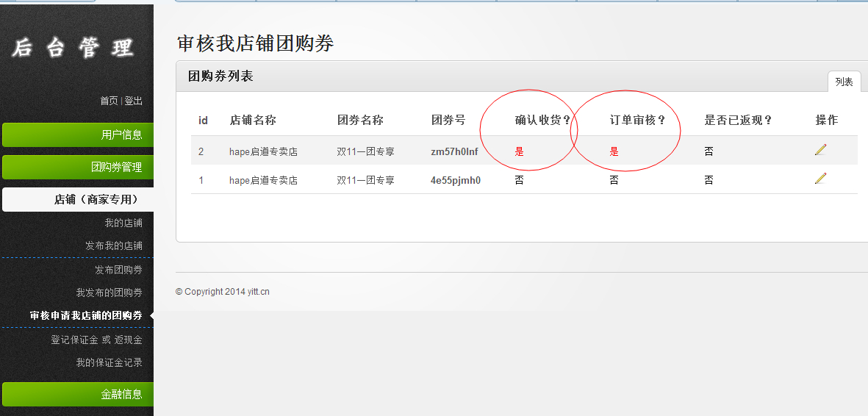
Task: Click hape启道专卖店 in row id 1
Action: tap(264, 180)
